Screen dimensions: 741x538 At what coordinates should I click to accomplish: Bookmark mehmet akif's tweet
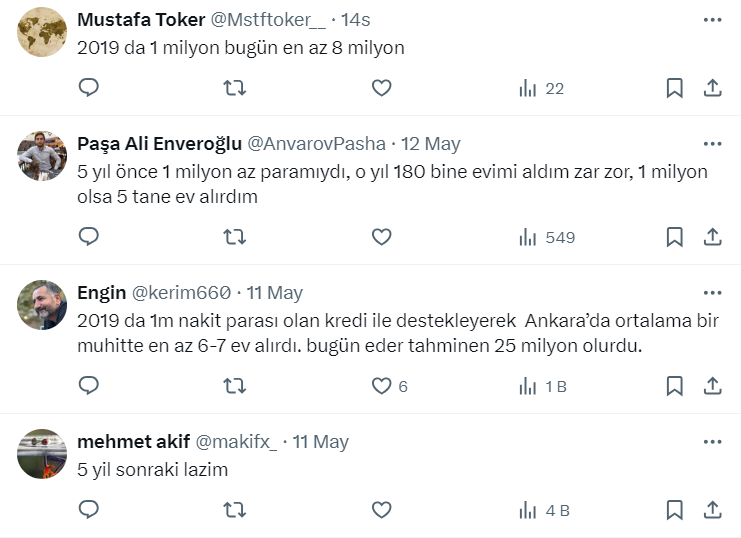point(674,510)
